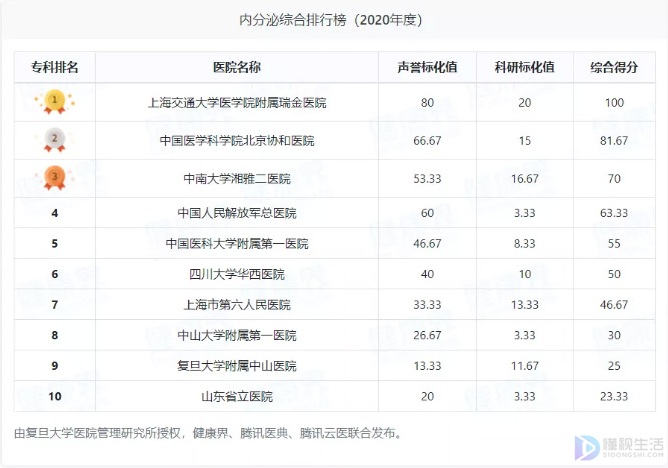Click the gold rank 1 medal icon
The image size is (668, 468).
pyautogui.click(x=55, y=102)
